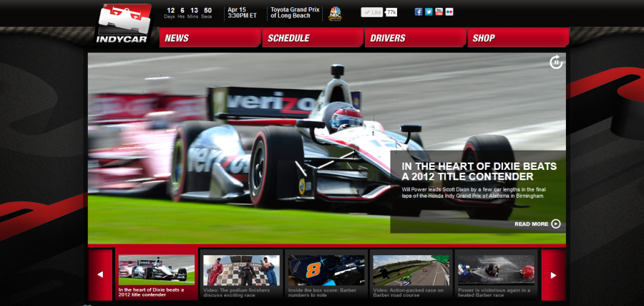644x306 pixels.
Task: Go to previous carousel thumbnails arrow
Action: 100,274
